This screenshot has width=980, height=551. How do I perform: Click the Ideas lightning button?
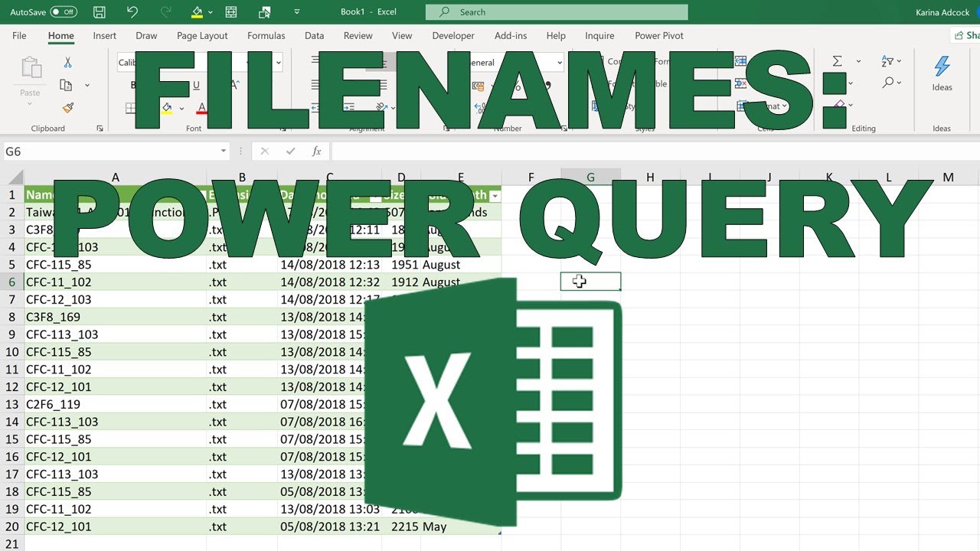(x=942, y=73)
